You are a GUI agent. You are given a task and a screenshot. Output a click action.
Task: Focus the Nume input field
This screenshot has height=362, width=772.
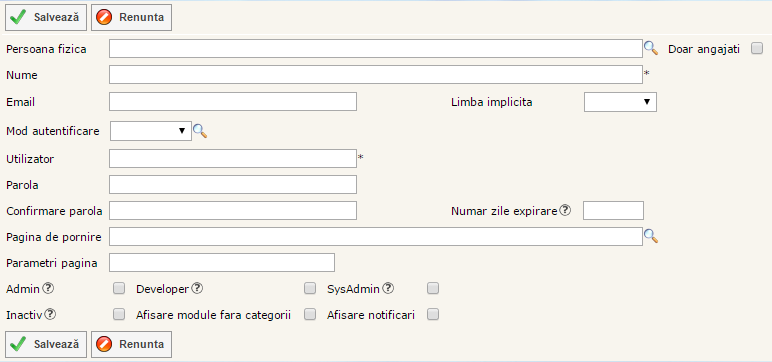pos(376,74)
